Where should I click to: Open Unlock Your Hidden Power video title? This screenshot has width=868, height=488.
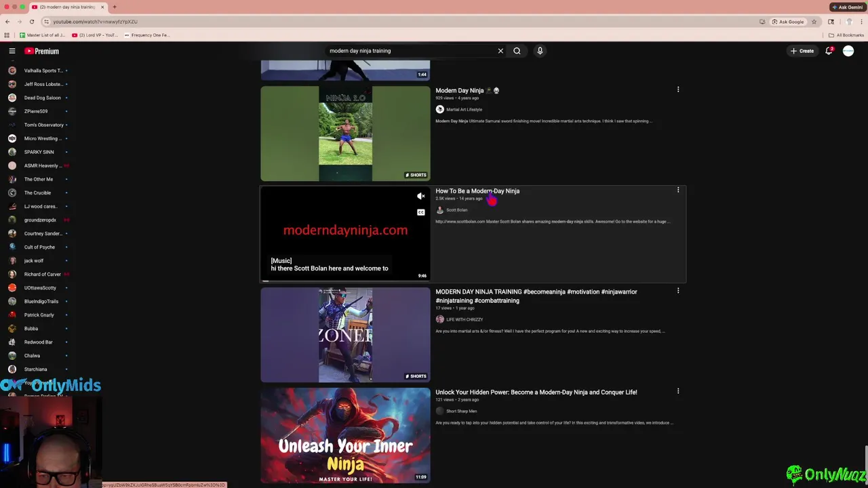point(536,392)
